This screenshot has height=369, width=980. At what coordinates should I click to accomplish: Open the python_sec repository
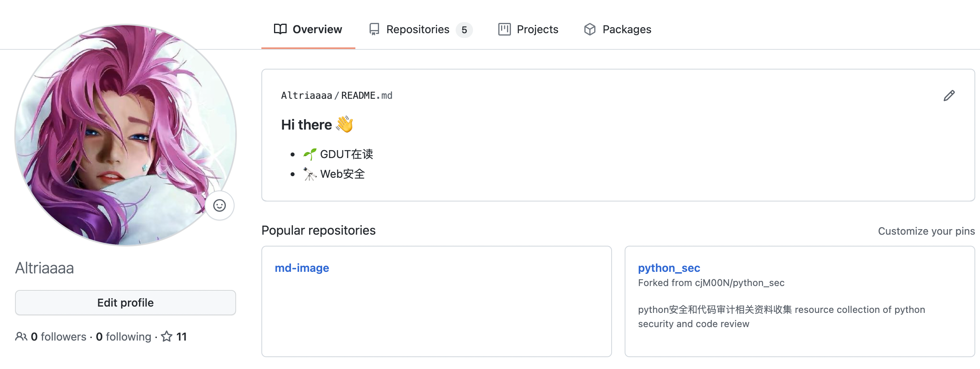click(x=669, y=268)
